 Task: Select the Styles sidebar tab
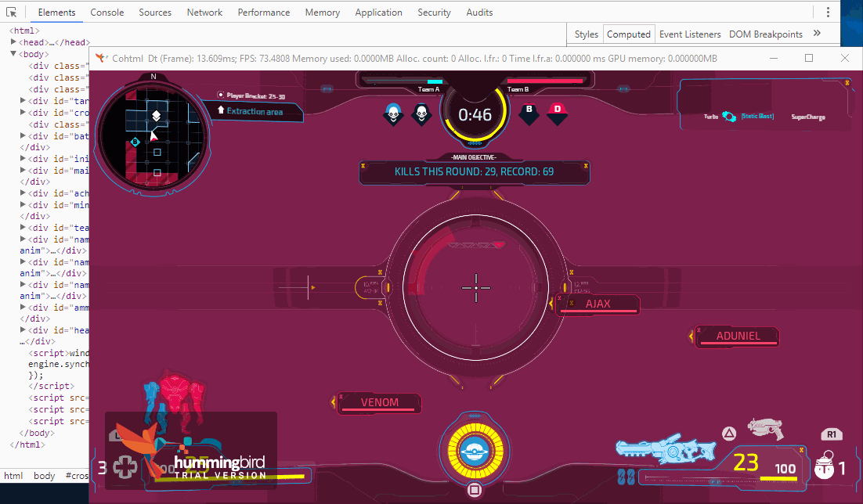coord(586,34)
